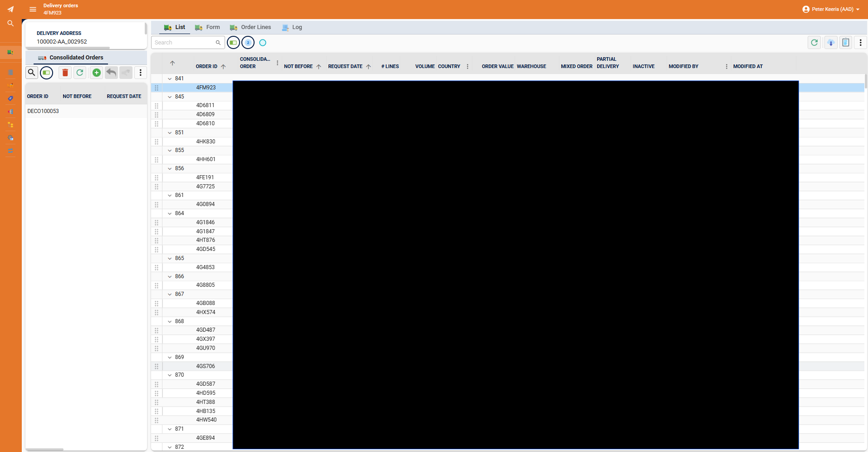Click drag handle of row 4D6811
868x452 pixels.
click(x=157, y=105)
